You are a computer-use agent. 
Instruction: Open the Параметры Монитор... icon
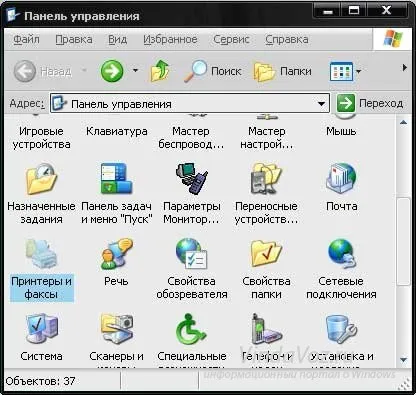pyautogui.click(x=192, y=179)
